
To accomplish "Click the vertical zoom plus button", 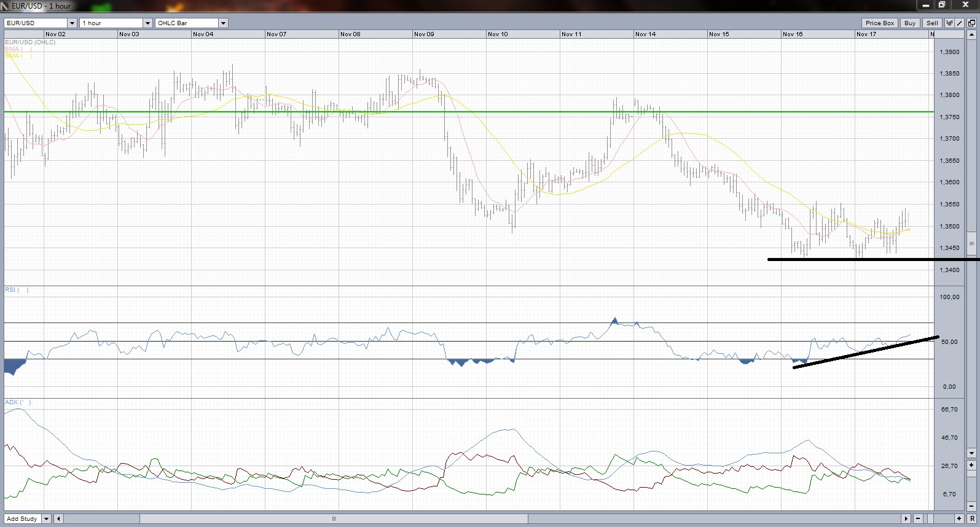I will tap(971, 465).
